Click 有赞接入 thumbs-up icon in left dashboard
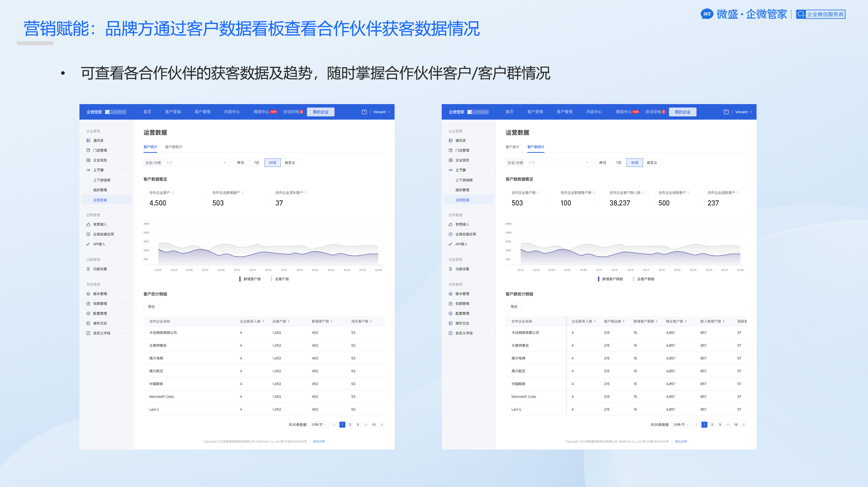 tap(88, 224)
